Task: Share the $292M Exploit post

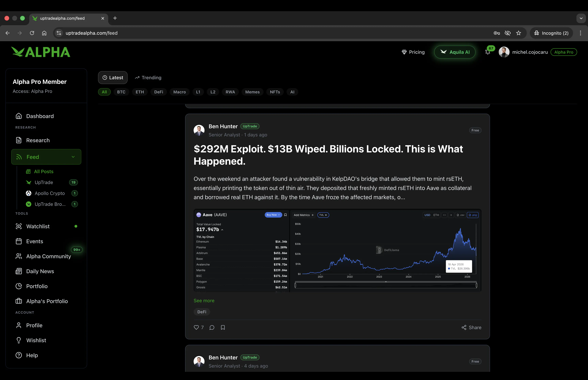Action: click(x=471, y=327)
